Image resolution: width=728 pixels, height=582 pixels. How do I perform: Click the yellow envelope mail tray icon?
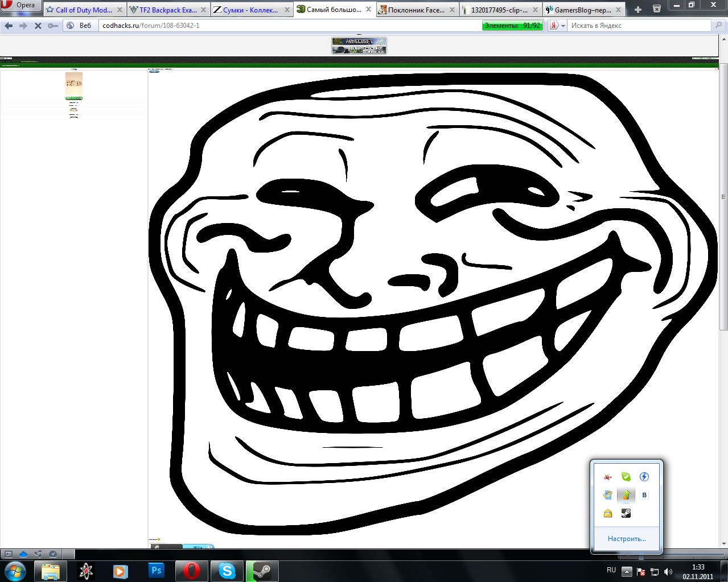pyautogui.click(x=608, y=513)
